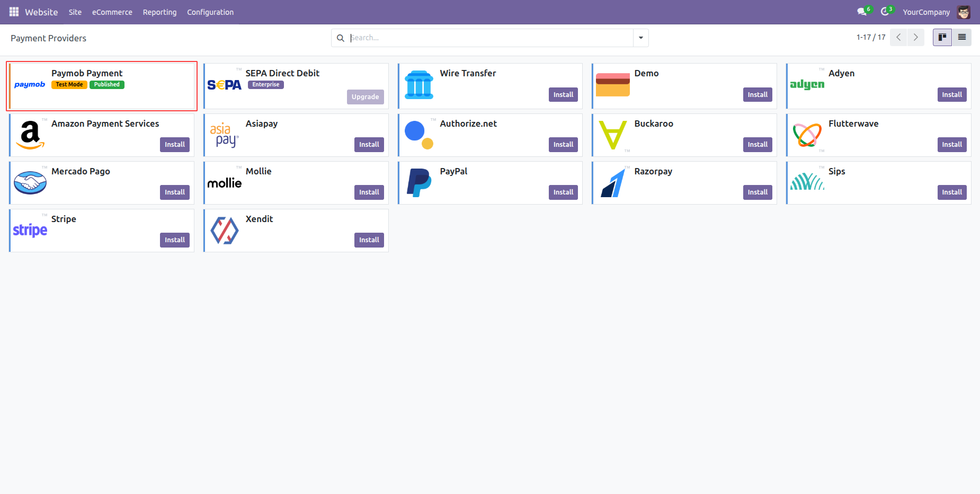Click the Authorize.net logo
The width and height of the screenshot is (980, 494).
[x=419, y=135]
